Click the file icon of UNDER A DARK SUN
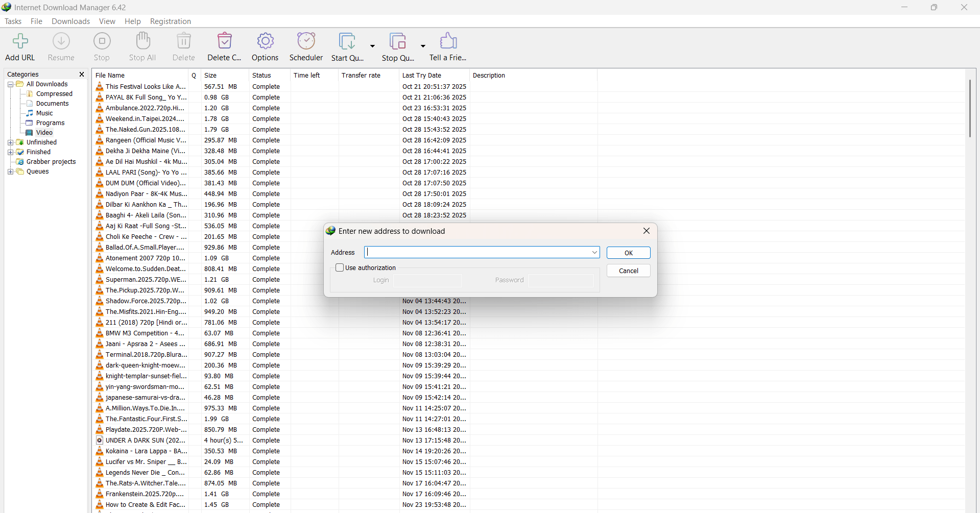 [x=100, y=441]
